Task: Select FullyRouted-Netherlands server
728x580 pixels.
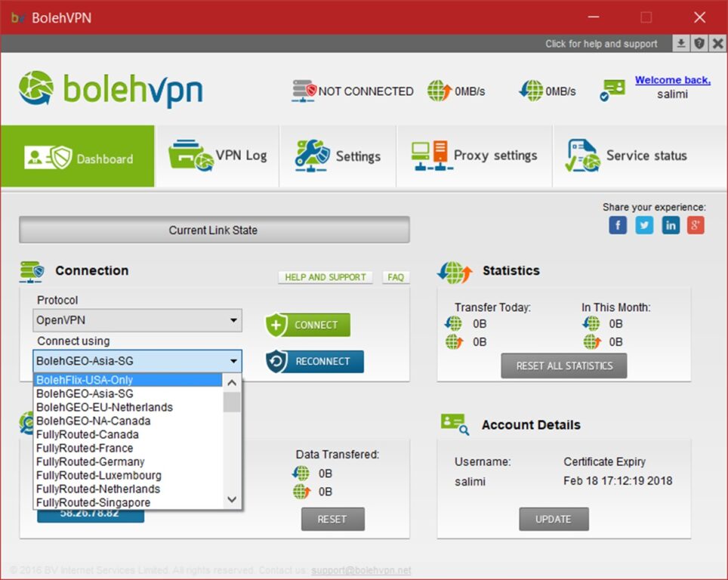Action: pyautogui.click(x=128, y=489)
